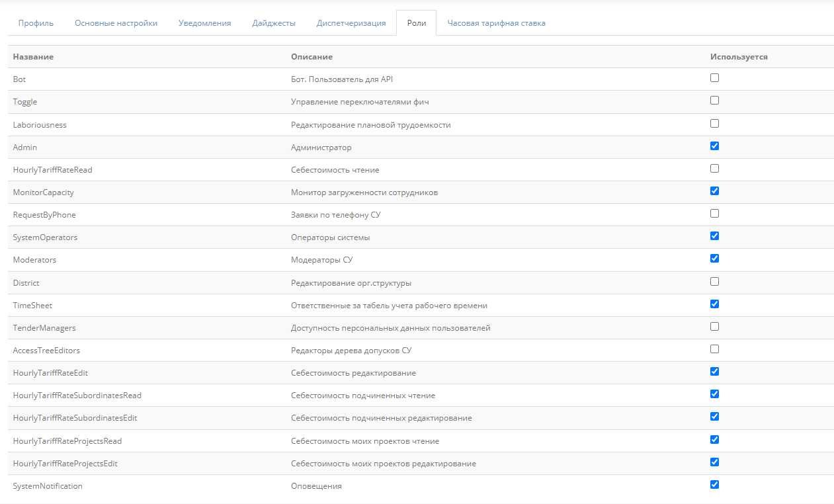834x504 pixels.
Task: Disable the MonitorCapacity role checkbox
Action: 714,191
